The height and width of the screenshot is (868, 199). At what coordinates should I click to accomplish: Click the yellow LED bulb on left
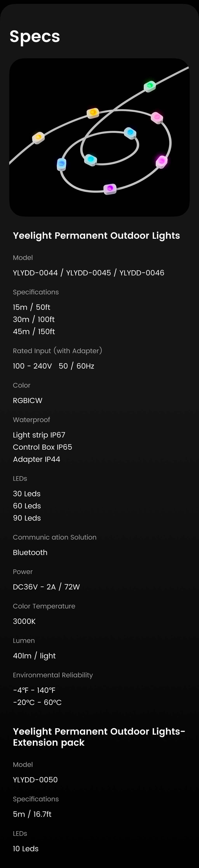point(39,137)
